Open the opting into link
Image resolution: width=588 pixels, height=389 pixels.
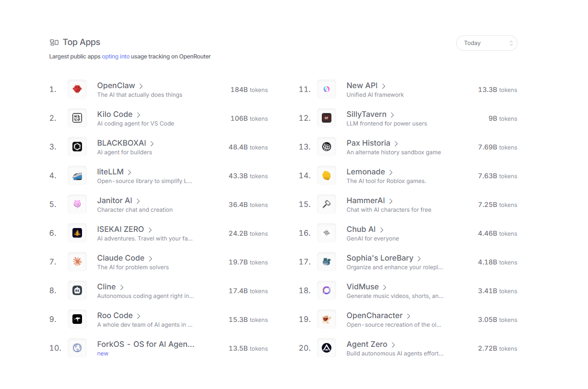pyautogui.click(x=116, y=56)
